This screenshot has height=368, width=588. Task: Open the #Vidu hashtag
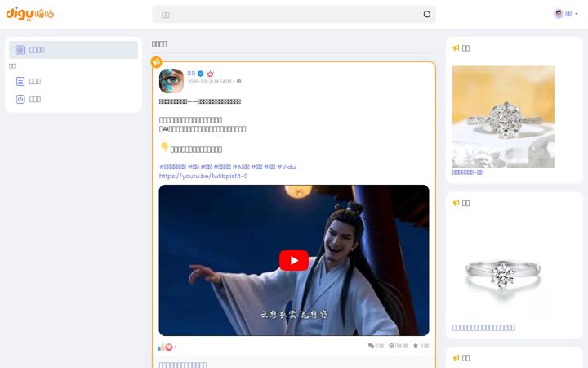(x=286, y=167)
